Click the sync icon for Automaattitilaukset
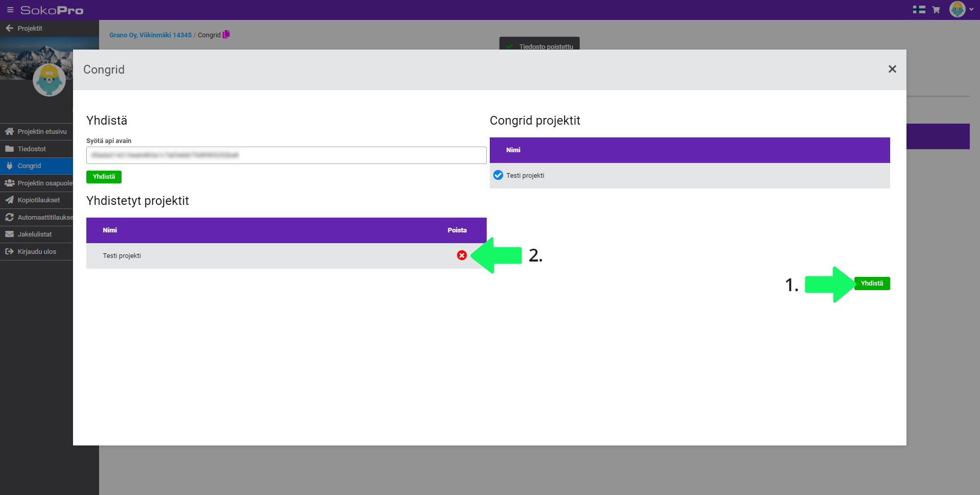The height and width of the screenshot is (495, 980). tap(9, 217)
